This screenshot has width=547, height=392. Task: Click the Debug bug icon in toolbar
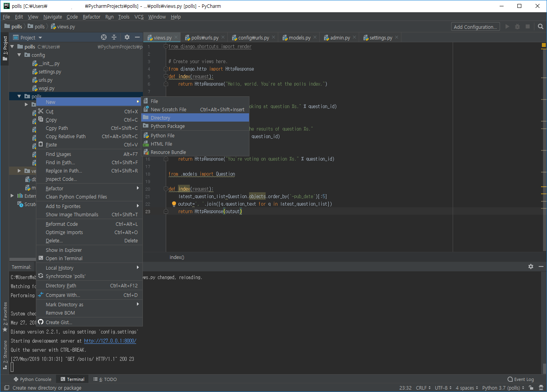(517, 26)
